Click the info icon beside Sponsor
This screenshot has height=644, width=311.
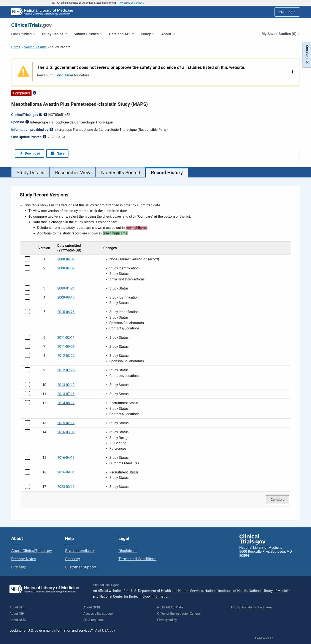(27, 122)
